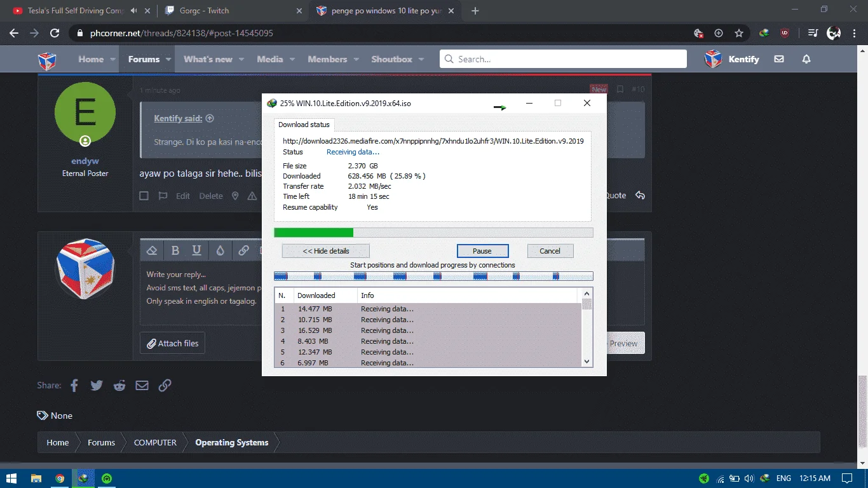Tick the post selection checkbox under endyw's post
Image resolution: width=868 pixels, height=488 pixels.
pyautogui.click(x=144, y=196)
